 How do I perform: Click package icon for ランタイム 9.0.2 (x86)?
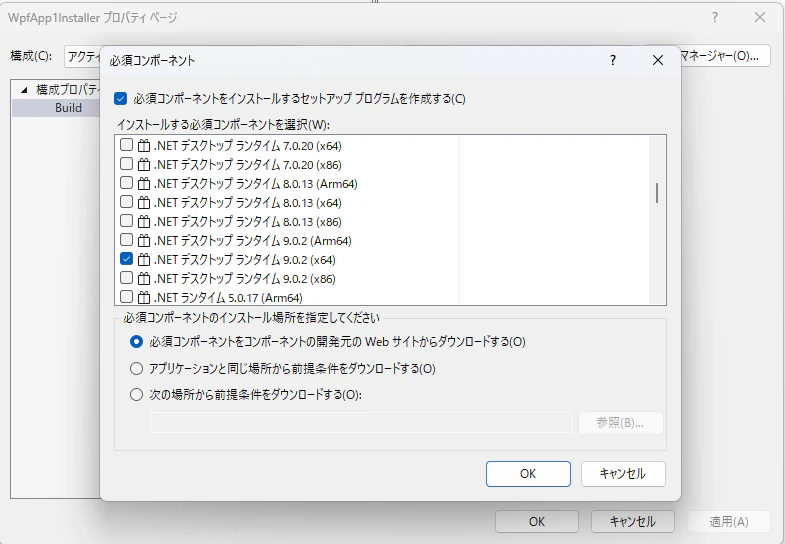click(x=144, y=279)
